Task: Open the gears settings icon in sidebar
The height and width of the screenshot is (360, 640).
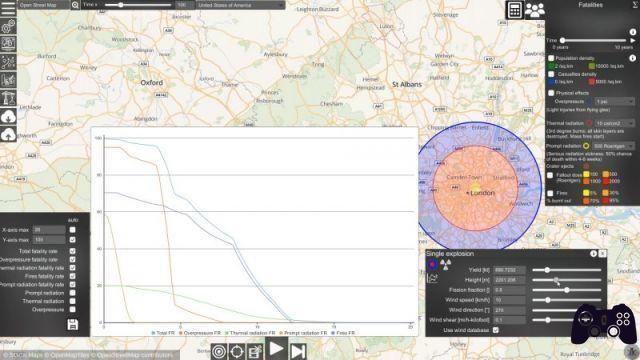Action: tap(8, 27)
